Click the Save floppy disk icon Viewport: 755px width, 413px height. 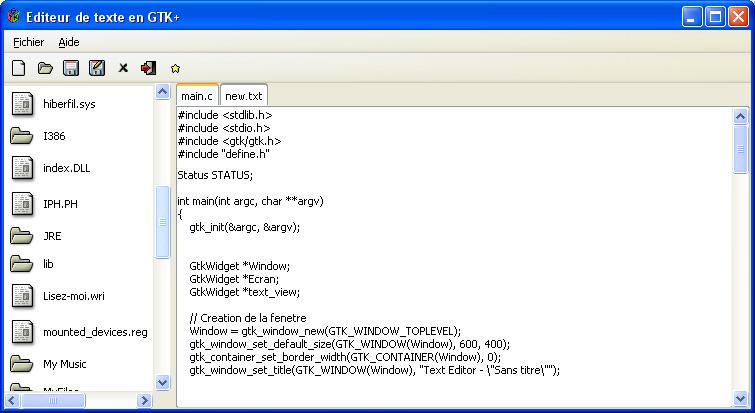point(71,68)
